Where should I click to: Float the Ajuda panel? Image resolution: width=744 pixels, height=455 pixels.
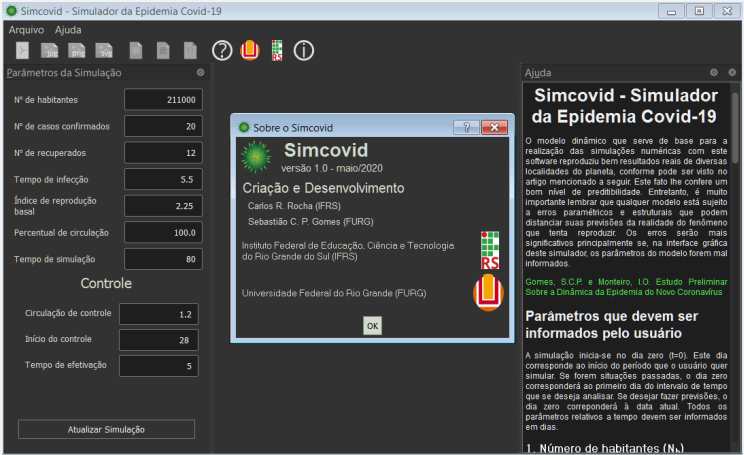click(714, 73)
